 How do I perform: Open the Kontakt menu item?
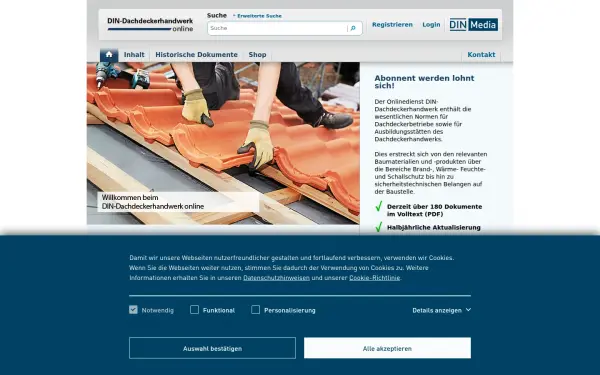coord(481,55)
